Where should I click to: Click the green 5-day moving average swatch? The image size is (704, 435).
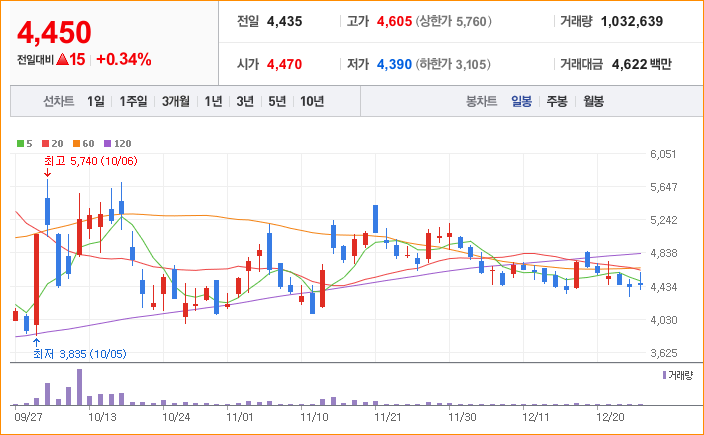20,144
